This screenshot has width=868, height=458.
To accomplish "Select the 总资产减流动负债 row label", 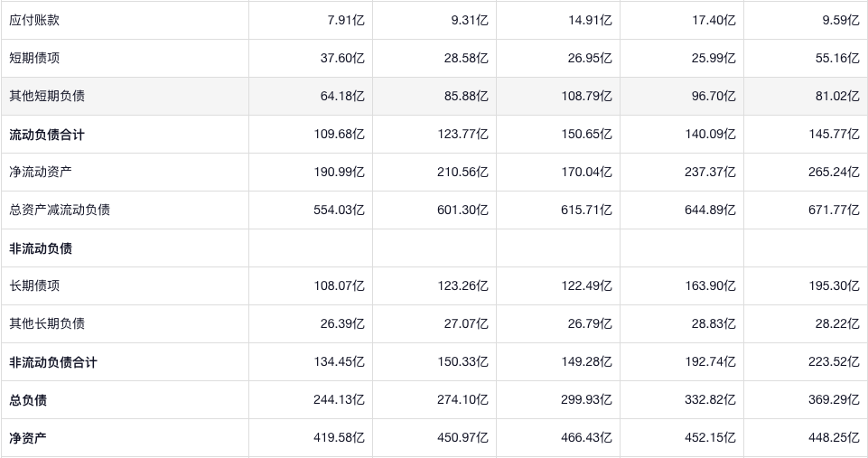I will tap(60, 210).
